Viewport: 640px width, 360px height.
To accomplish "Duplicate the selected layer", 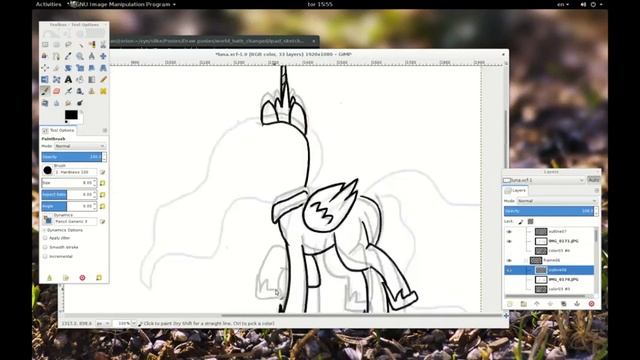I will click(x=563, y=304).
